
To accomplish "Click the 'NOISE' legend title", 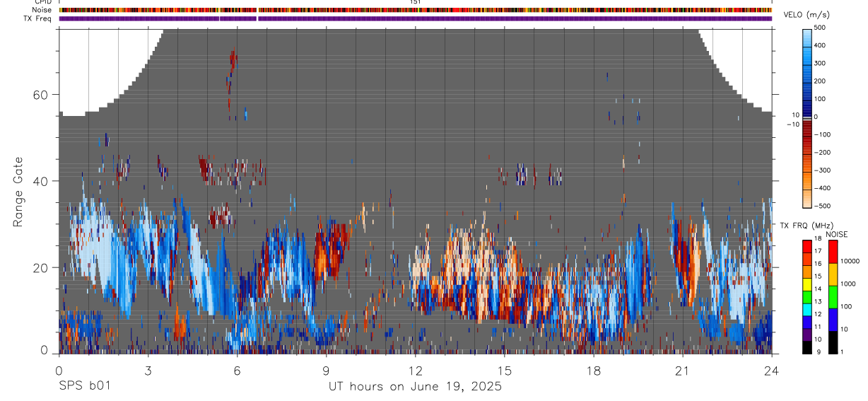I will 837,234.
